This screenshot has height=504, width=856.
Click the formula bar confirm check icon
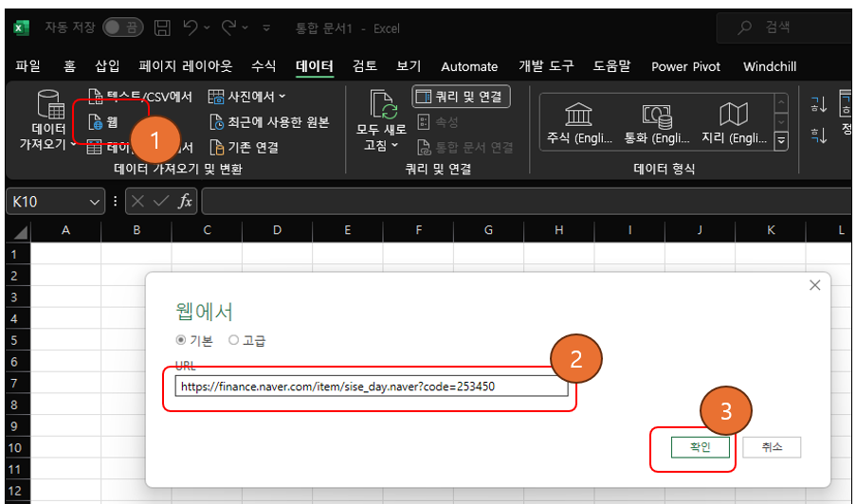click(160, 202)
